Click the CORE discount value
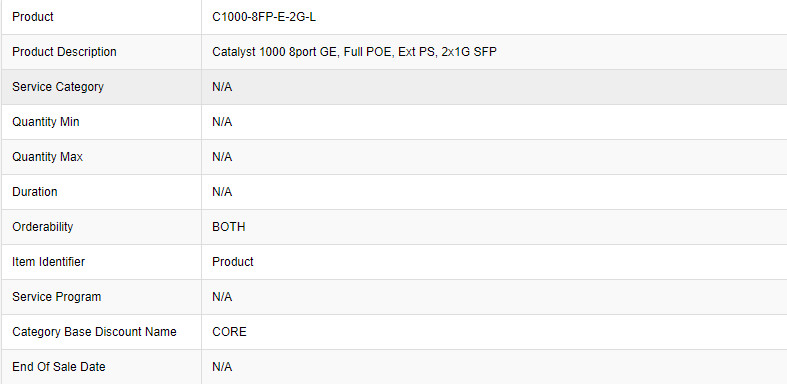 tap(229, 332)
